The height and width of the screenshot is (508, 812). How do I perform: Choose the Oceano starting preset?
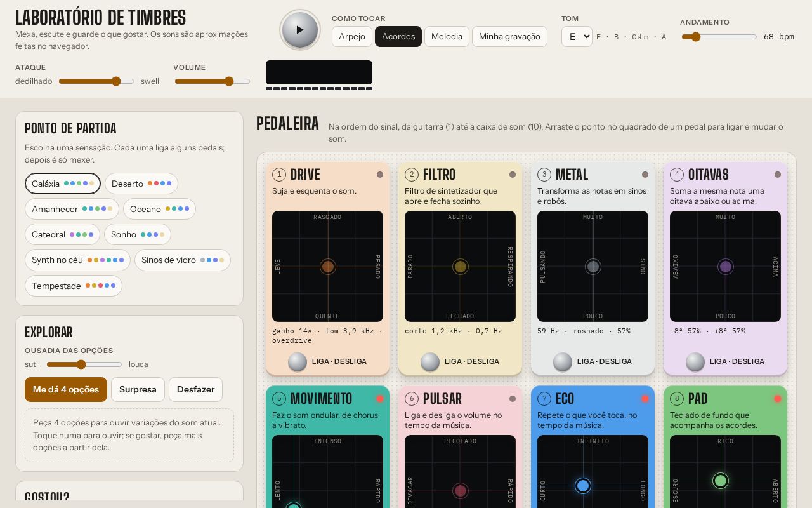click(x=159, y=209)
